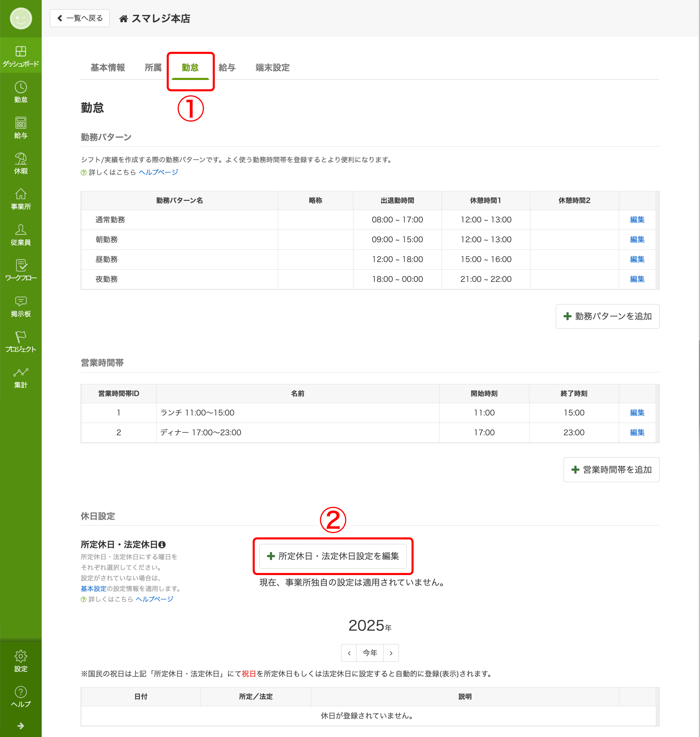The height and width of the screenshot is (737, 700).
Task: Switch to the 端末設定 tab
Action: click(272, 68)
